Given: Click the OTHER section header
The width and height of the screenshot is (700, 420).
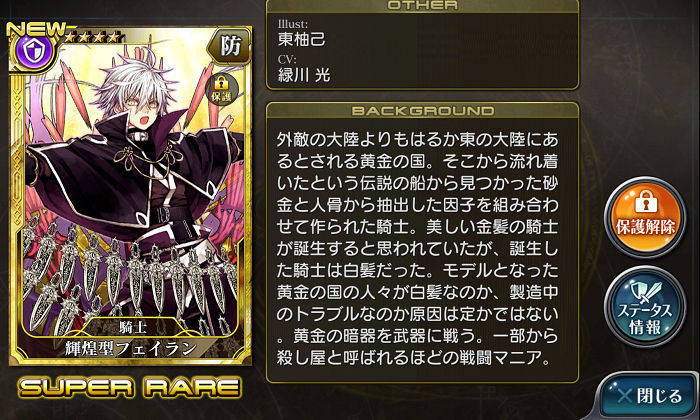Looking at the screenshot, I should 422,5.
